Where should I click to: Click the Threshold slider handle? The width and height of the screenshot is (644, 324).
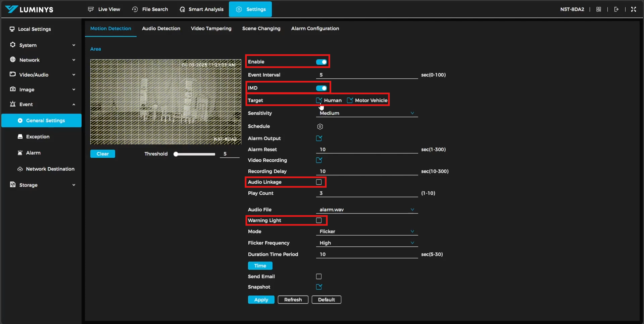click(x=176, y=154)
